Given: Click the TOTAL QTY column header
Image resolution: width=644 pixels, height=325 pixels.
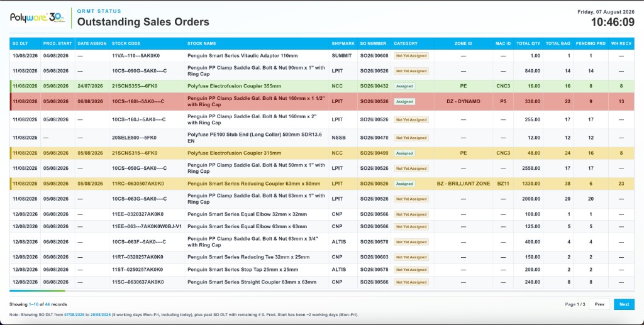Looking at the screenshot, I should [x=528, y=43].
